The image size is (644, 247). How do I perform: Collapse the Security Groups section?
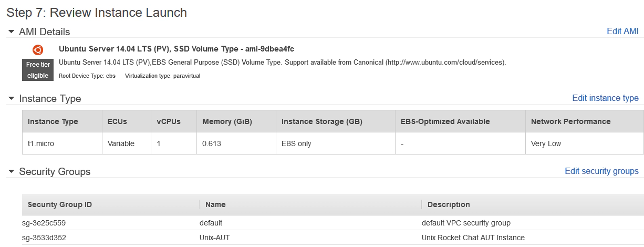pos(12,171)
